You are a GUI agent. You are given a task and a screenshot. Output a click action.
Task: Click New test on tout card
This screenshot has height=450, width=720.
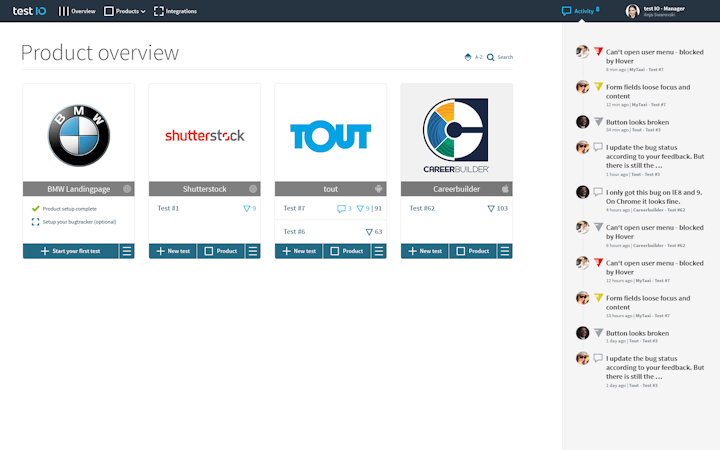point(298,251)
